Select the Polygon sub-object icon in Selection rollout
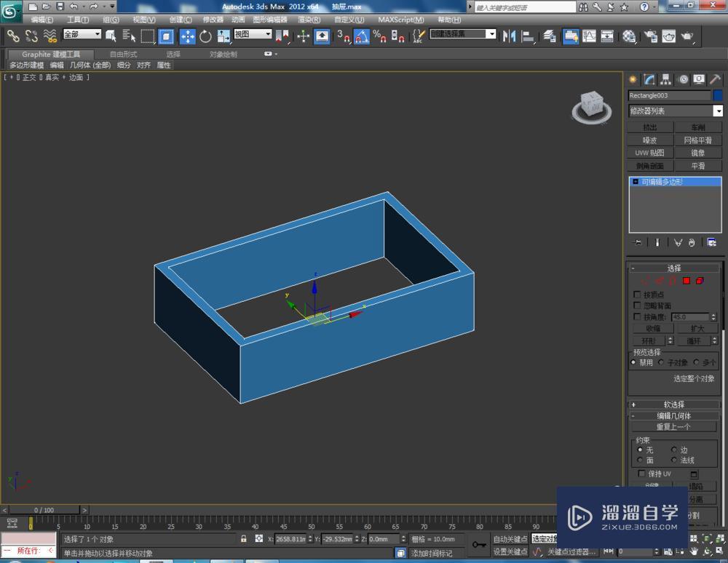The height and width of the screenshot is (563, 728). click(x=686, y=281)
